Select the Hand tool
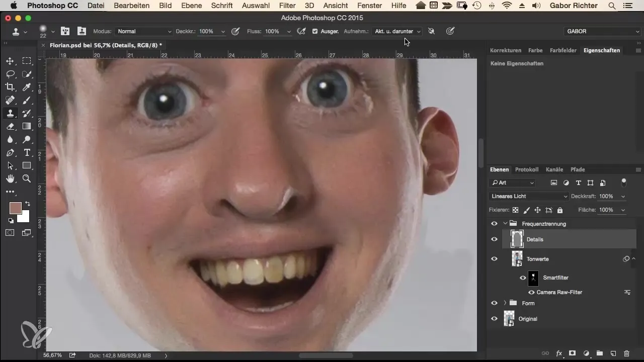The height and width of the screenshot is (362, 644). pos(10,178)
